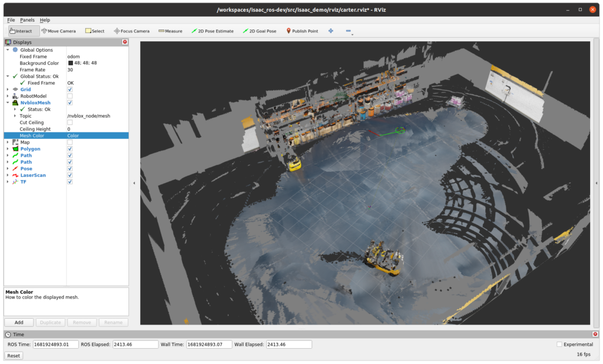
Task: Toggle the Pose display checkbox
Action: 70,168
